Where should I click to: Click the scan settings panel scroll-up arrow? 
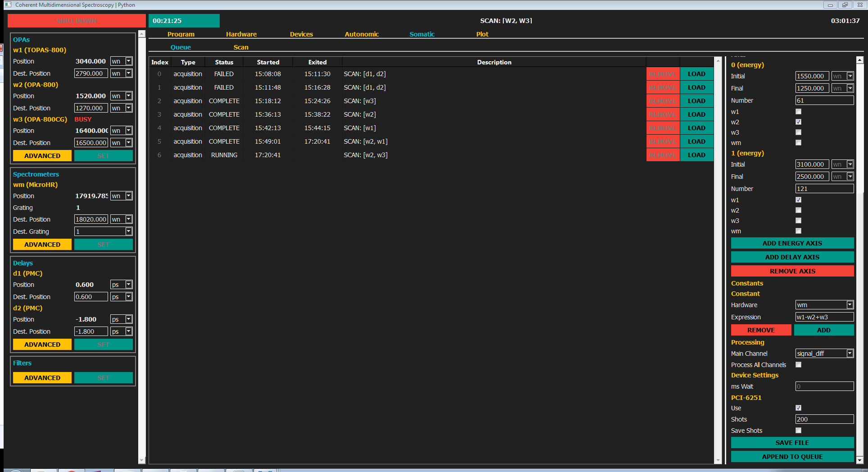pyautogui.click(x=859, y=60)
